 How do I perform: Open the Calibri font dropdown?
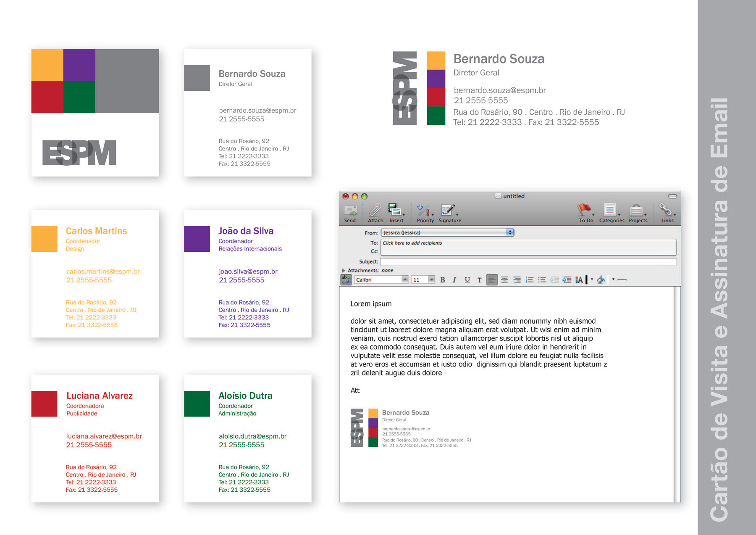[x=404, y=280]
